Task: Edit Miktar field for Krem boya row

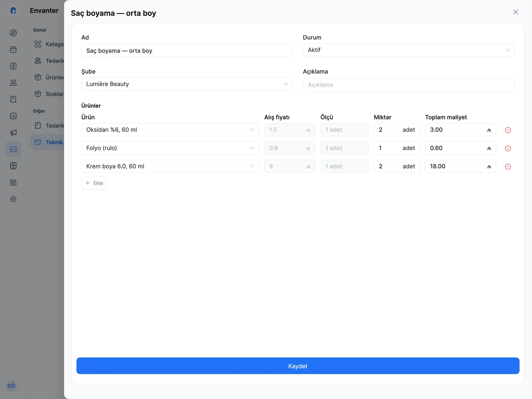Action: [x=397, y=166]
